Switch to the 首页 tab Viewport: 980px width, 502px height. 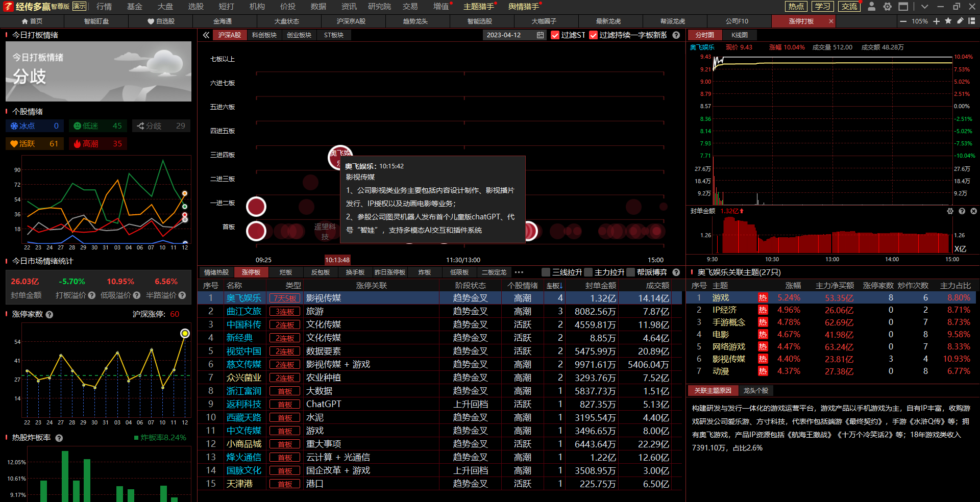coord(32,21)
